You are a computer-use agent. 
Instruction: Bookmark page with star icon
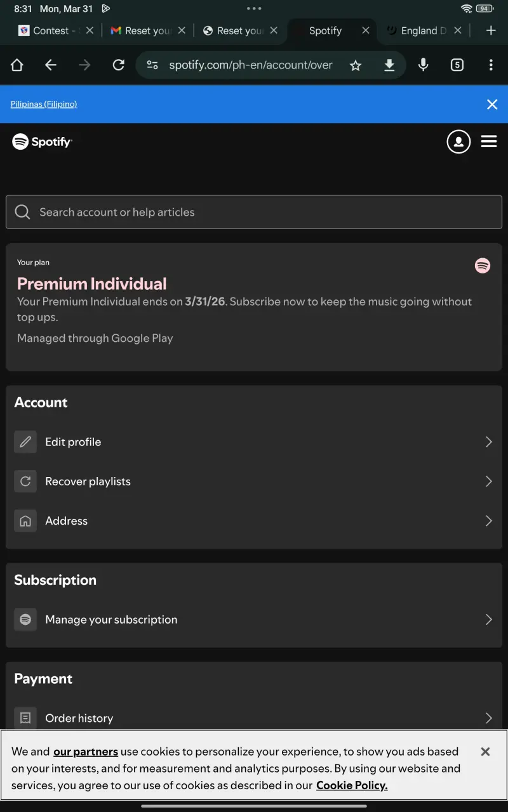[356, 65]
